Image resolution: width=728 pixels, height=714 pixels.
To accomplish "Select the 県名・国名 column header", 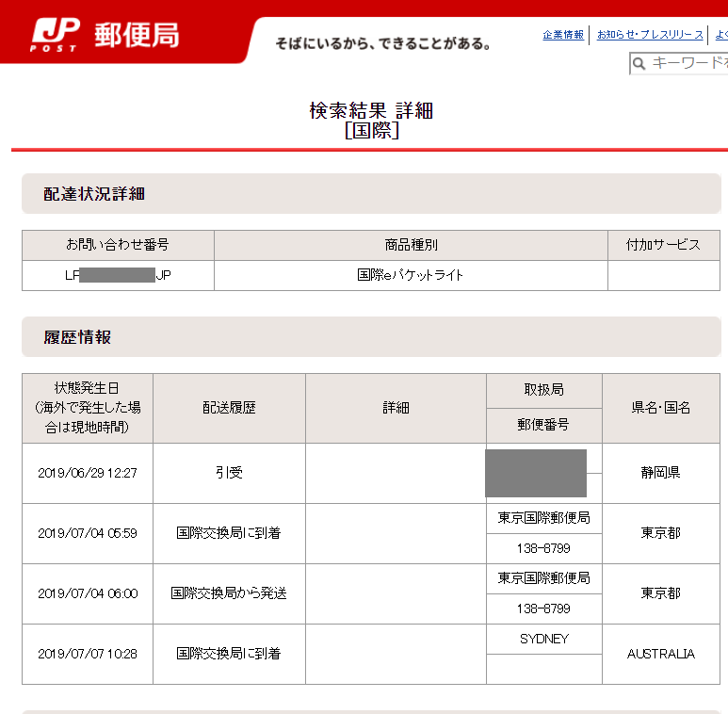I will (661, 408).
